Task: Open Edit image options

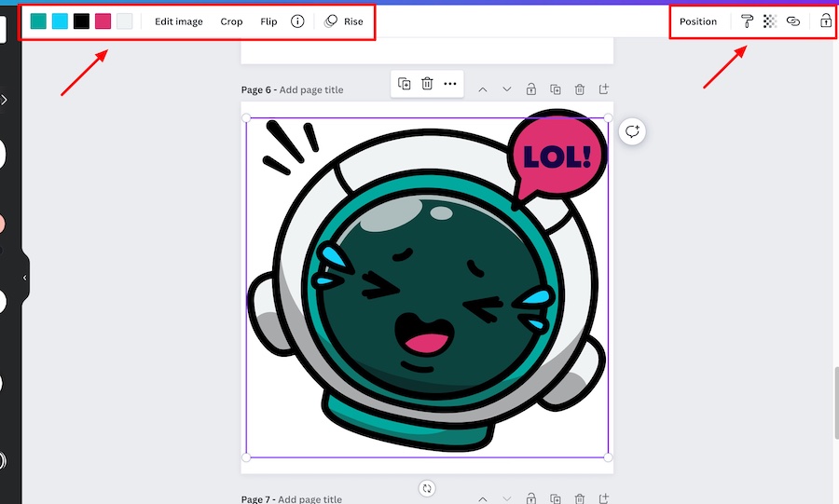Action: (x=179, y=21)
